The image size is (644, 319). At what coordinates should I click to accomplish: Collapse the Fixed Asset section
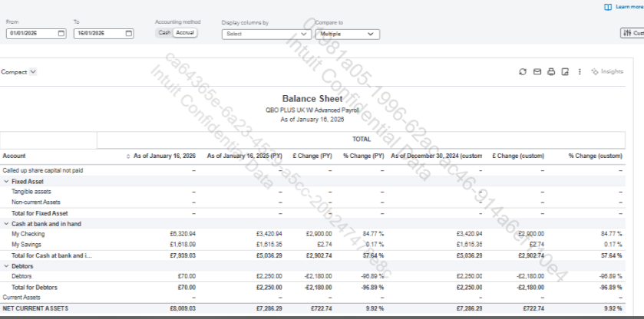tap(6, 182)
